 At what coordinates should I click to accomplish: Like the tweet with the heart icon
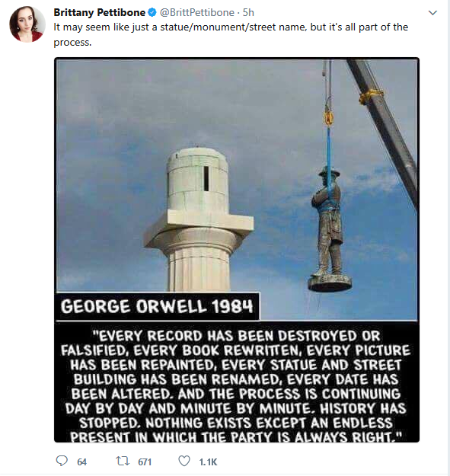point(184,461)
